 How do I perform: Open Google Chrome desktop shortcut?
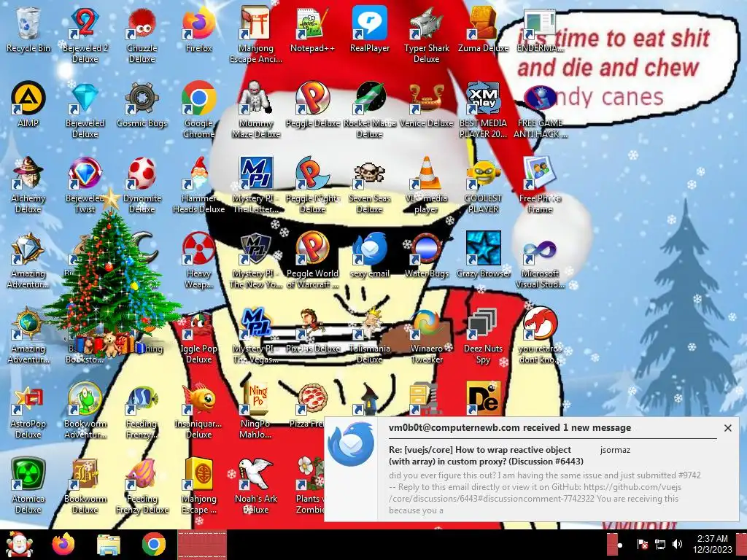pos(198,109)
